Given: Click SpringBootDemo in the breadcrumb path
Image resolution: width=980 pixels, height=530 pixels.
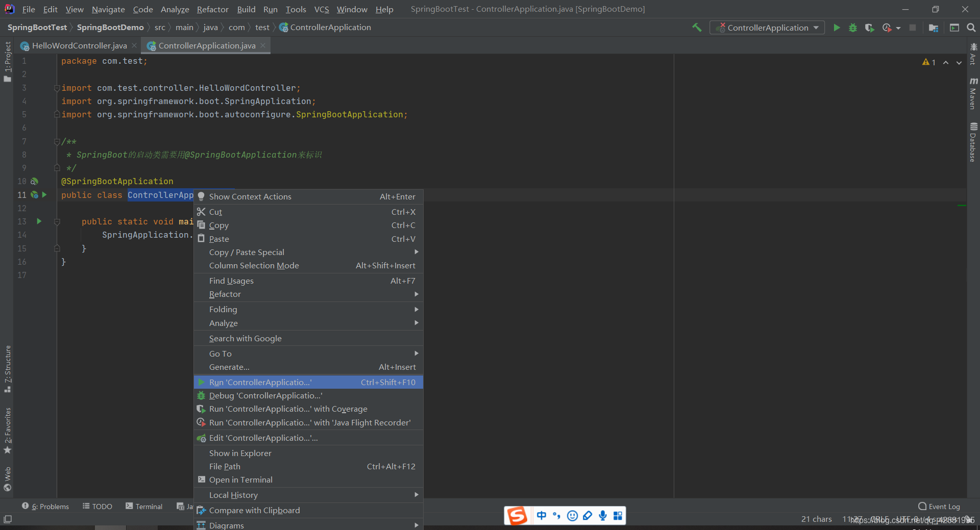Looking at the screenshot, I should pos(110,28).
